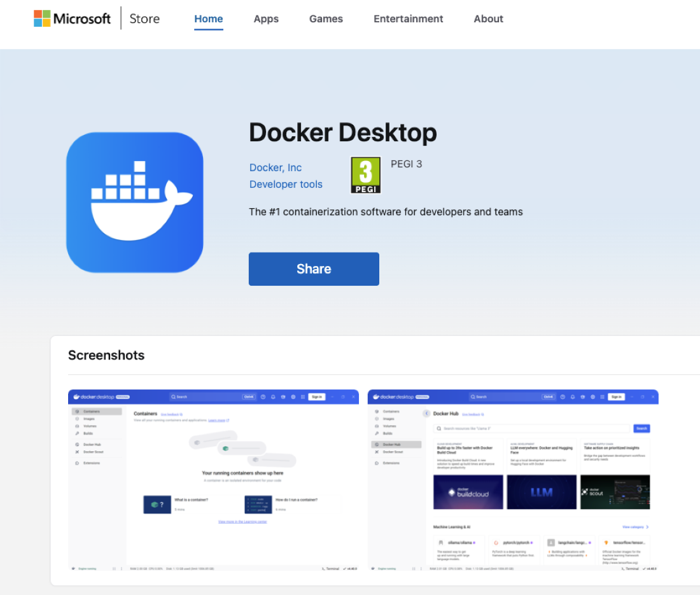Open Volumes from the Docker sidebar
This screenshot has width=700, height=595.
[89, 425]
